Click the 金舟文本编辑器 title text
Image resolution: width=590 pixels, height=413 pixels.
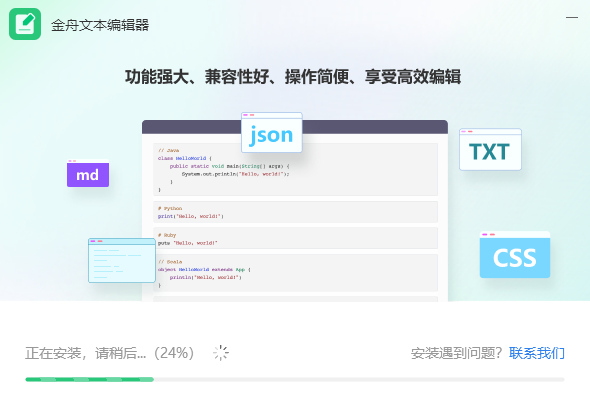tap(100, 25)
